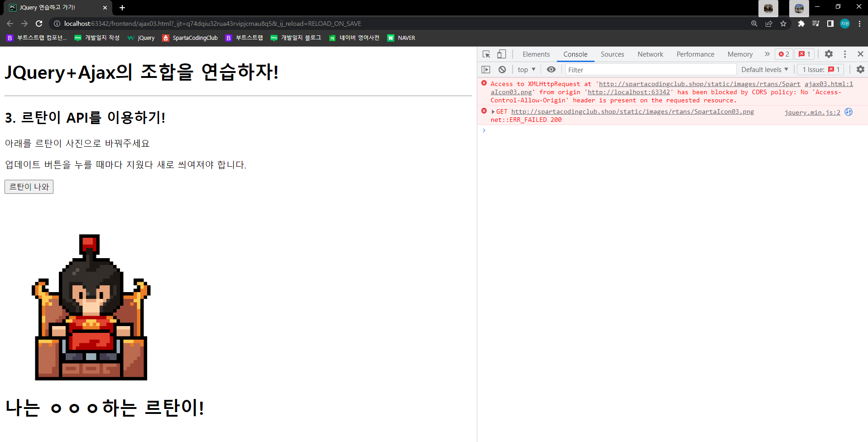
Task: Open a new browser tab
Action: click(122, 8)
